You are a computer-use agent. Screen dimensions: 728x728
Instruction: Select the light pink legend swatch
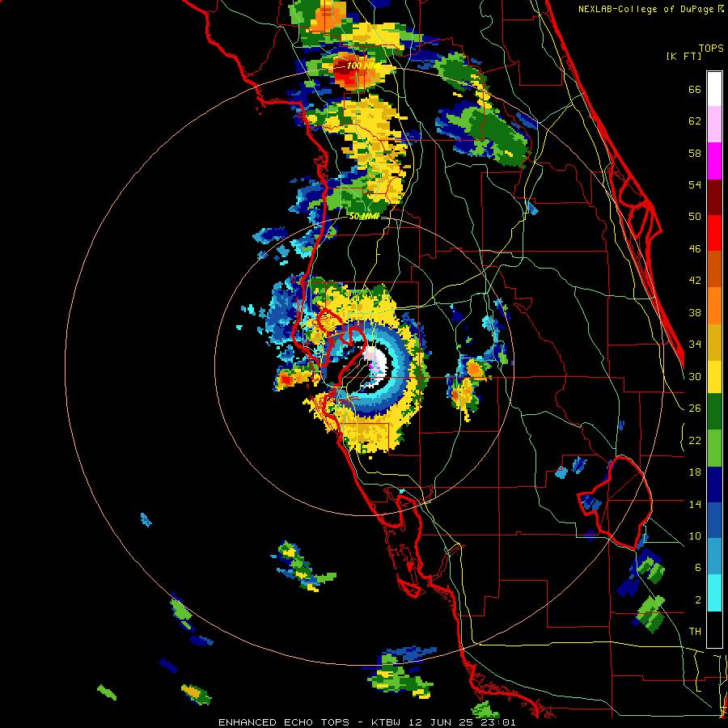tap(714, 125)
